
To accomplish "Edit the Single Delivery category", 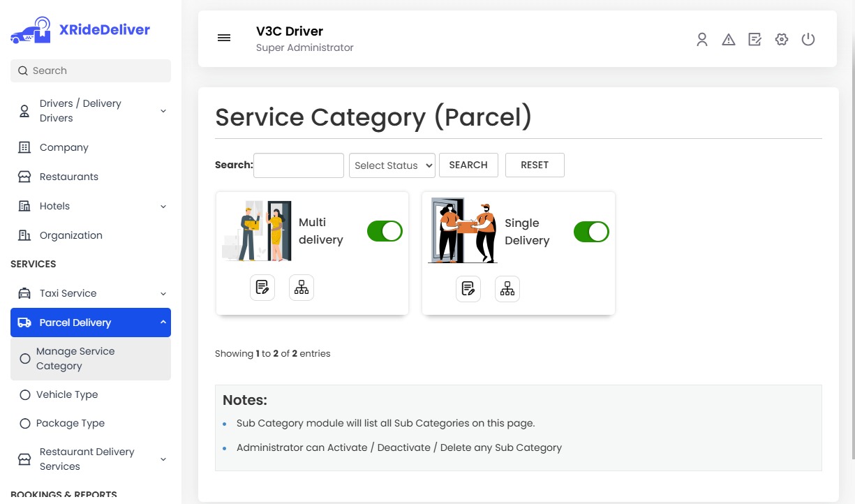I will click(x=468, y=288).
